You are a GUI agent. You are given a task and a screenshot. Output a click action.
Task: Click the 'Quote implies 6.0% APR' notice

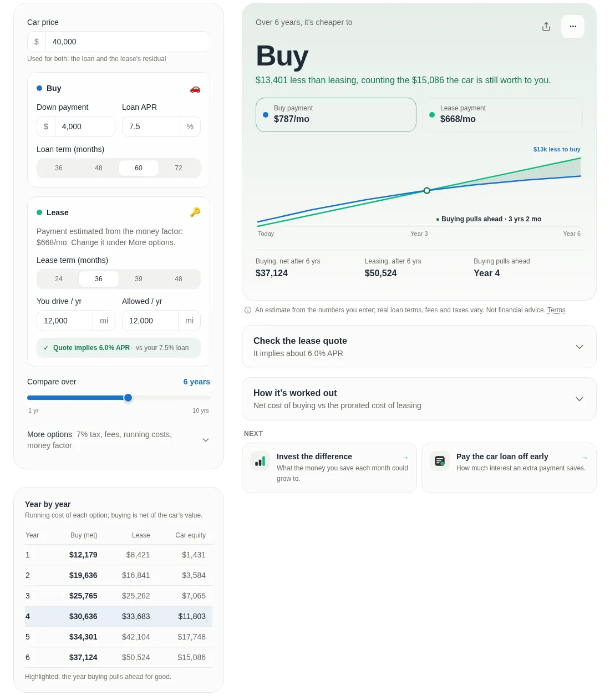pos(119,348)
